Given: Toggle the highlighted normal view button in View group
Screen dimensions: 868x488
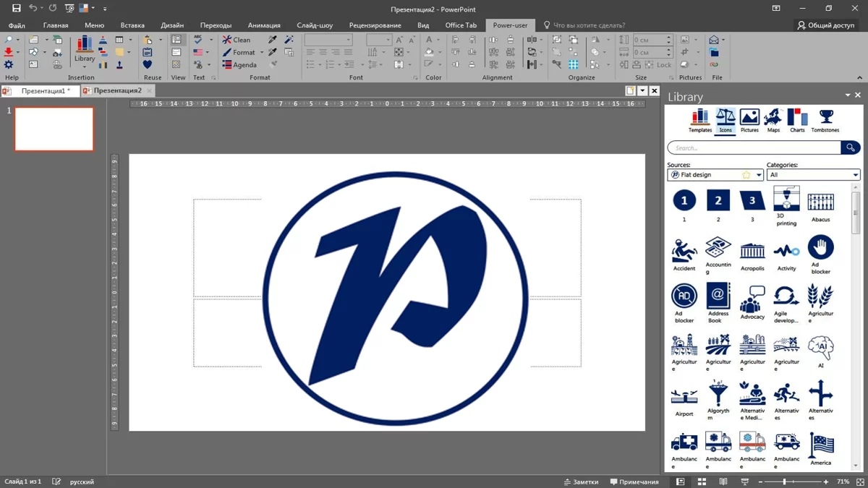Looking at the screenshot, I should [x=176, y=40].
